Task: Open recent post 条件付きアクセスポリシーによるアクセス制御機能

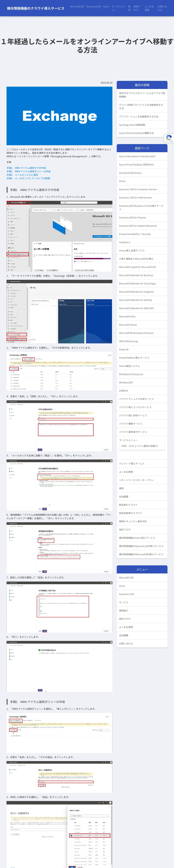Action: (142, 95)
